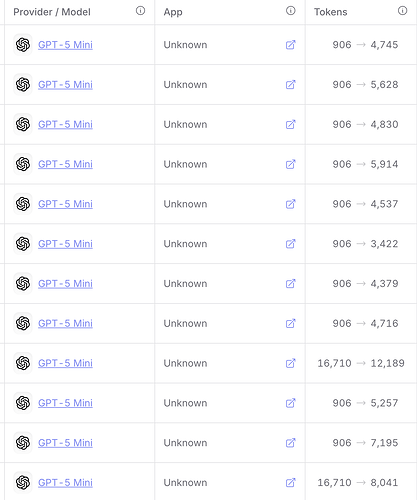Click OpenAI logo in the 4,830 tokens row
Viewport: 417px width, 500px height.
(x=23, y=124)
